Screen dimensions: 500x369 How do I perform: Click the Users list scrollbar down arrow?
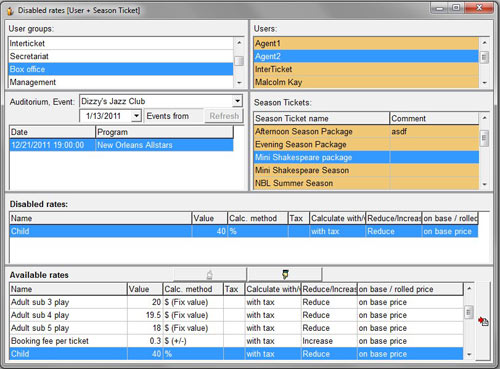pos(484,83)
